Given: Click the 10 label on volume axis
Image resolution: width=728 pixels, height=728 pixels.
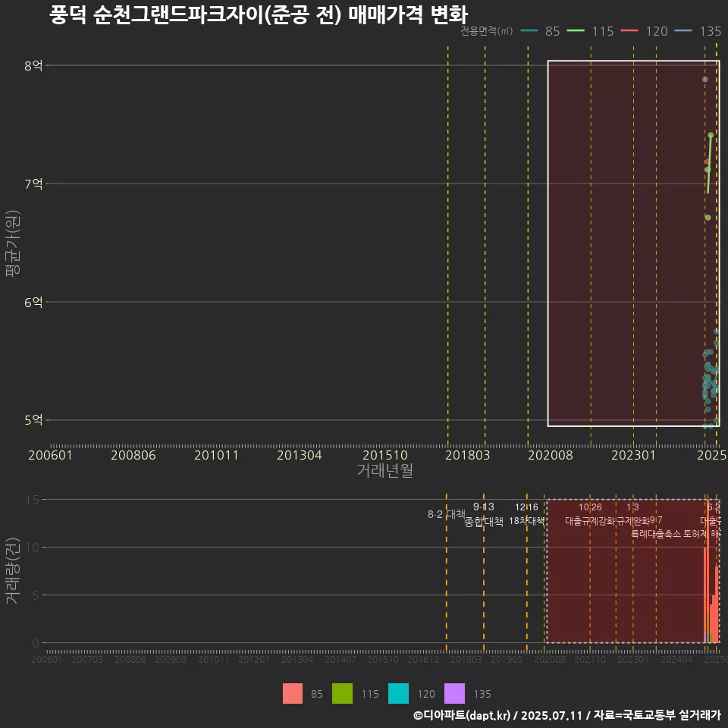Looking at the screenshot, I should point(32,548).
